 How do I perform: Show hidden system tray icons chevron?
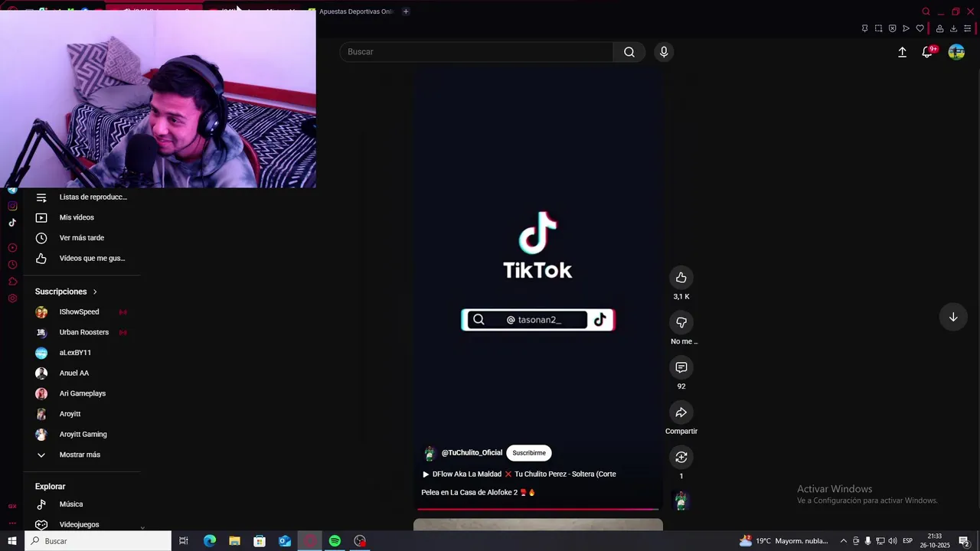coord(844,541)
